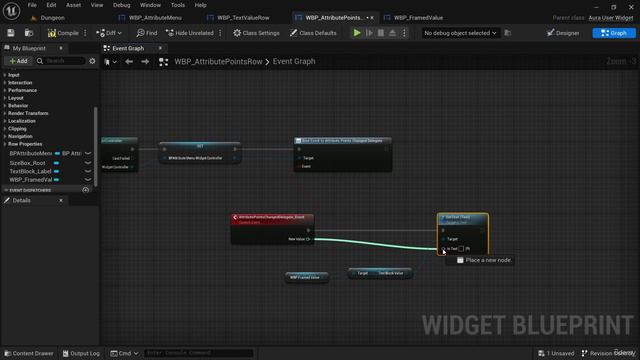
Task: Open Class Defaults
Action: [x=313, y=33]
